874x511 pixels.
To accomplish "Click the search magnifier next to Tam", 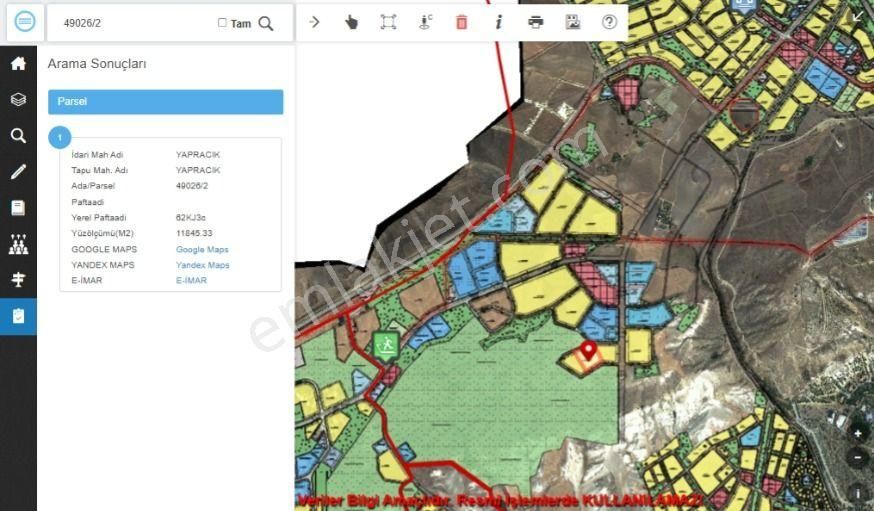I will [266, 23].
